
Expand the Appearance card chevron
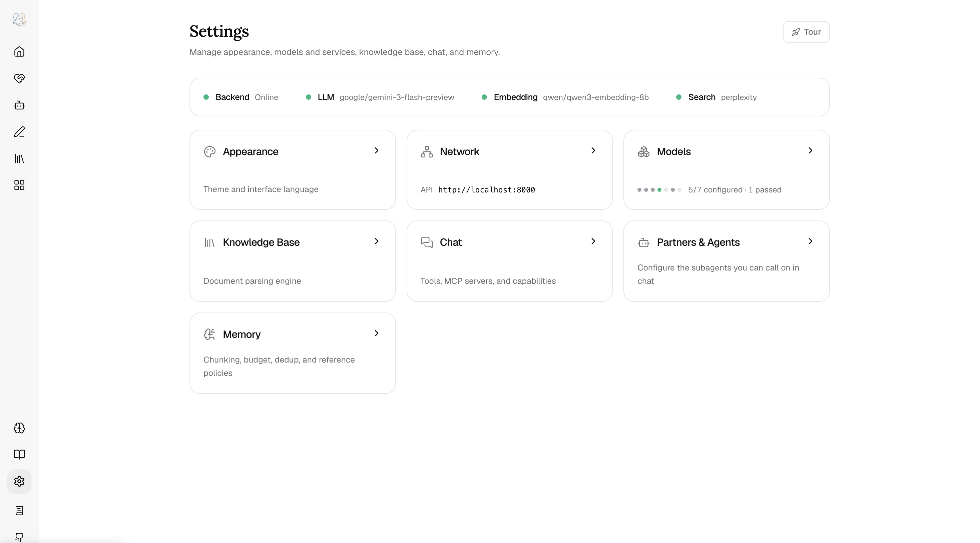click(x=376, y=151)
